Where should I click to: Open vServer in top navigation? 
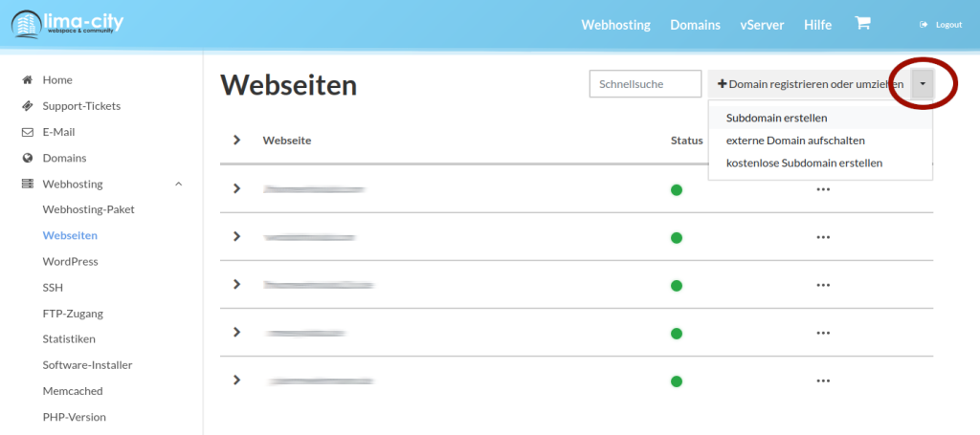click(757, 25)
